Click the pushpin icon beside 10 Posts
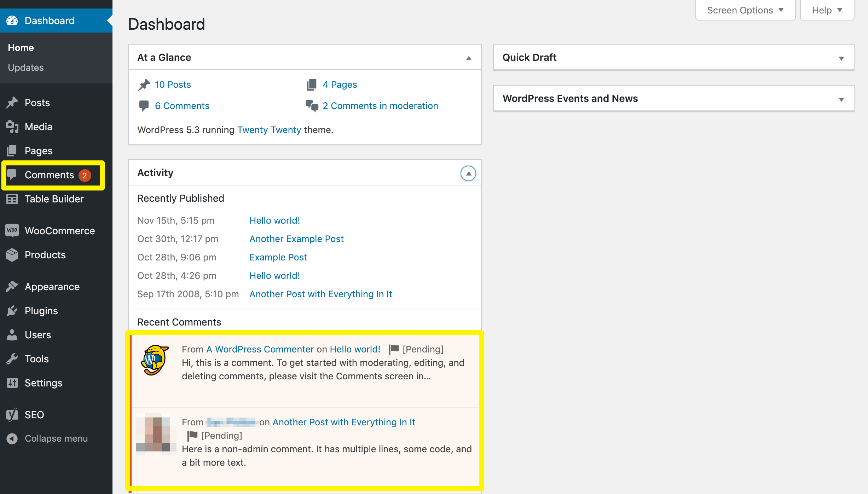868x494 pixels. 144,85
